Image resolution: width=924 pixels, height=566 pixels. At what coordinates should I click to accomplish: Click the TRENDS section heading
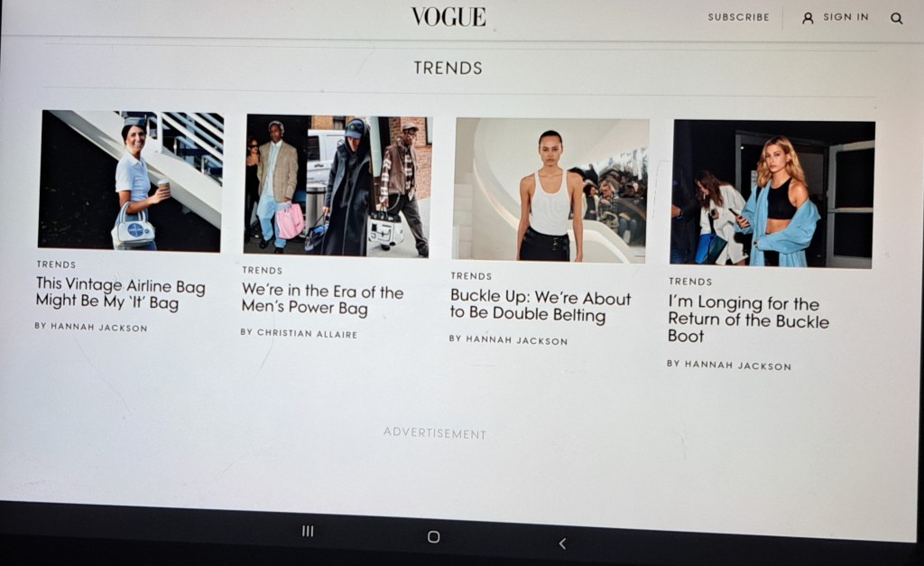coord(448,68)
